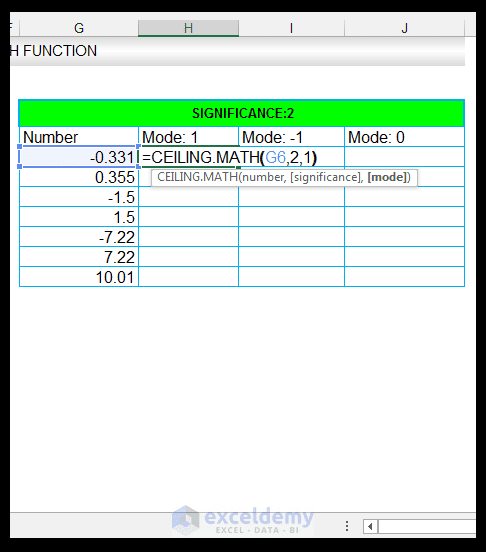Click cell containing 1.5

pyautogui.click(x=79, y=217)
